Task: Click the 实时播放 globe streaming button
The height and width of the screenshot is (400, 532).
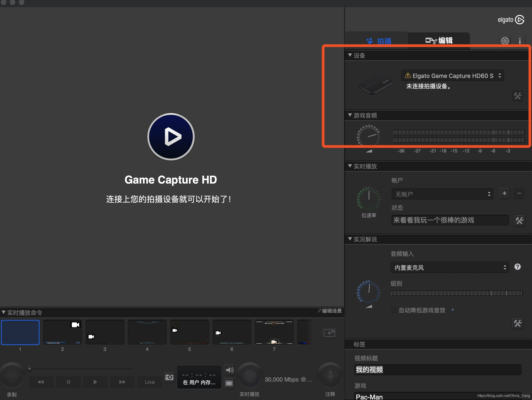Action: pos(250,375)
